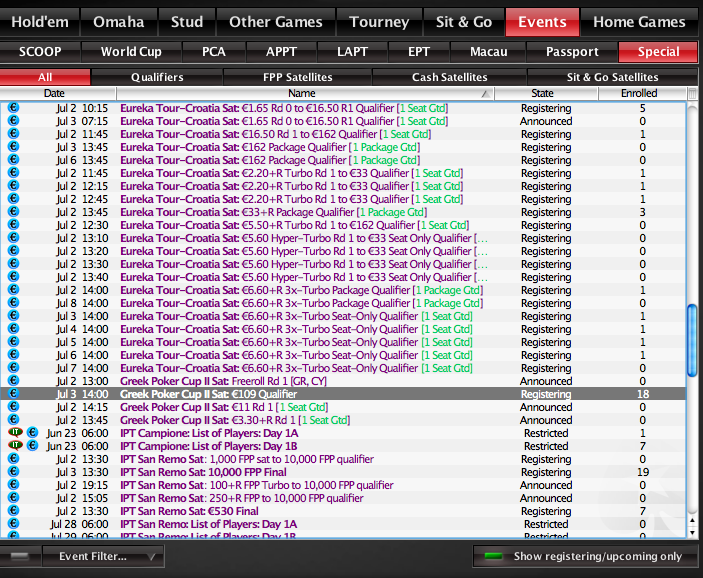Screen dimensions: 703x578
Task: Select Eureka €16.50 Rd 1 to €162 Qualifier
Action: [343, 134]
